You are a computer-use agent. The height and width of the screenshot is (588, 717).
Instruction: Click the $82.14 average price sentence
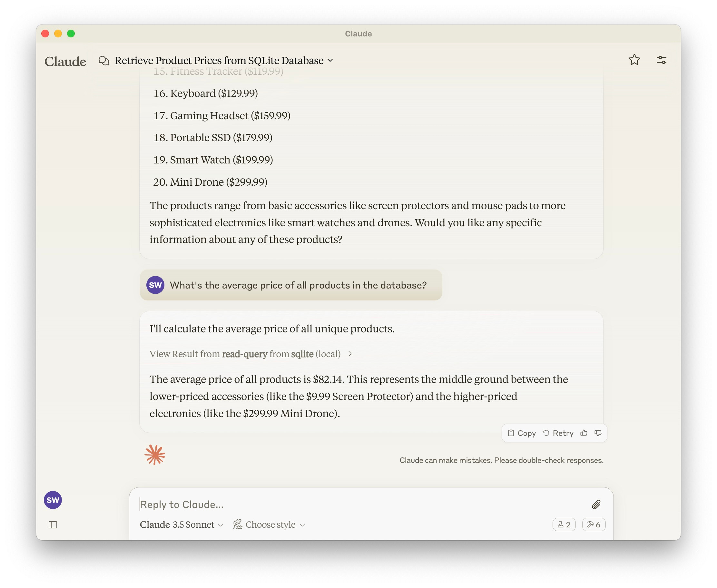pos(247,379)
